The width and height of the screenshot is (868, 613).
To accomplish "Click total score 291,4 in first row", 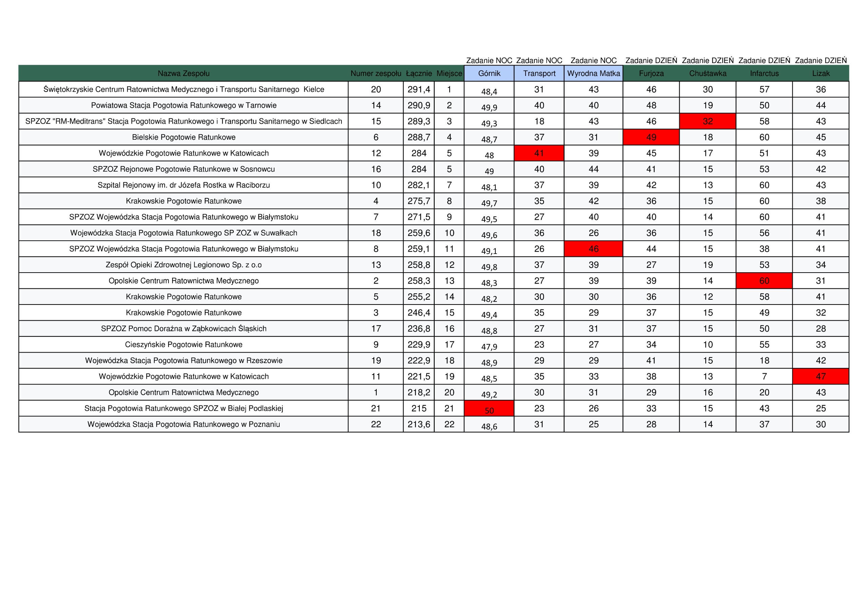I will [x=418, y=90].
